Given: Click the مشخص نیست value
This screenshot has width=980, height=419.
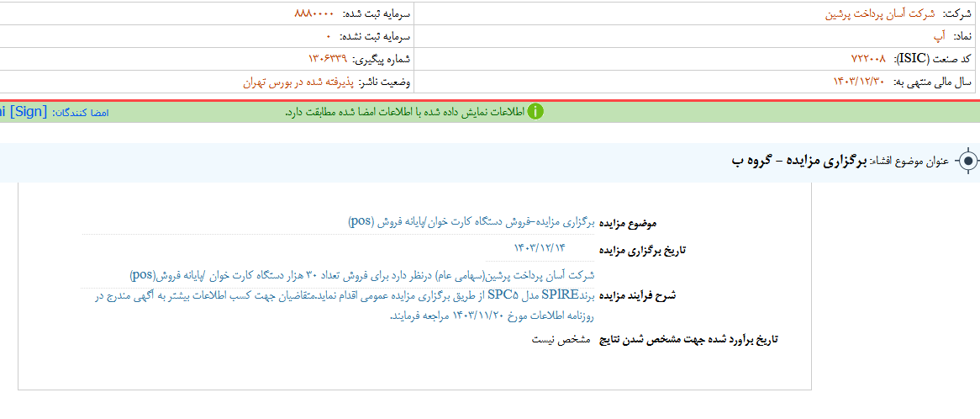Looking at the screenshot, I should click(561, 340).
